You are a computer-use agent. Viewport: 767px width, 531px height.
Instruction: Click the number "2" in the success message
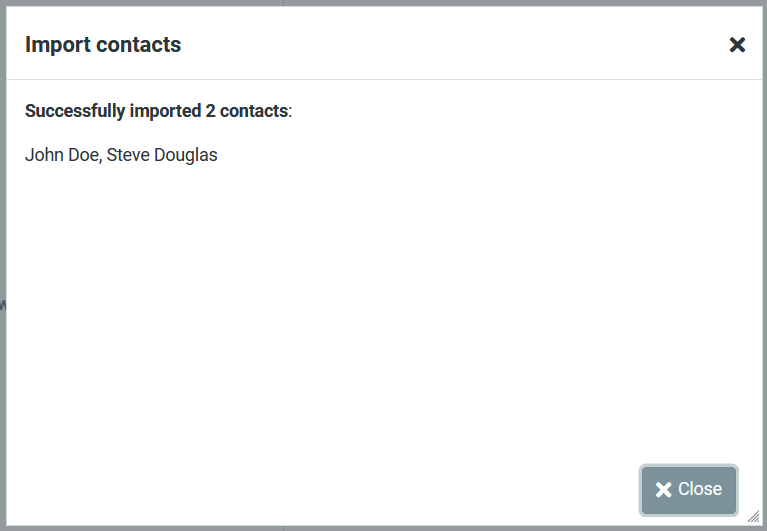[x=211, y=111]
